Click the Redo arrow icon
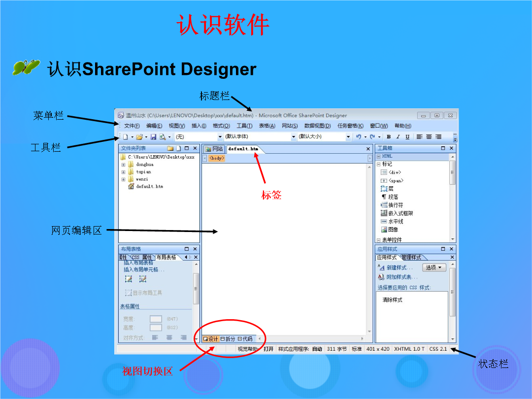 372,137
